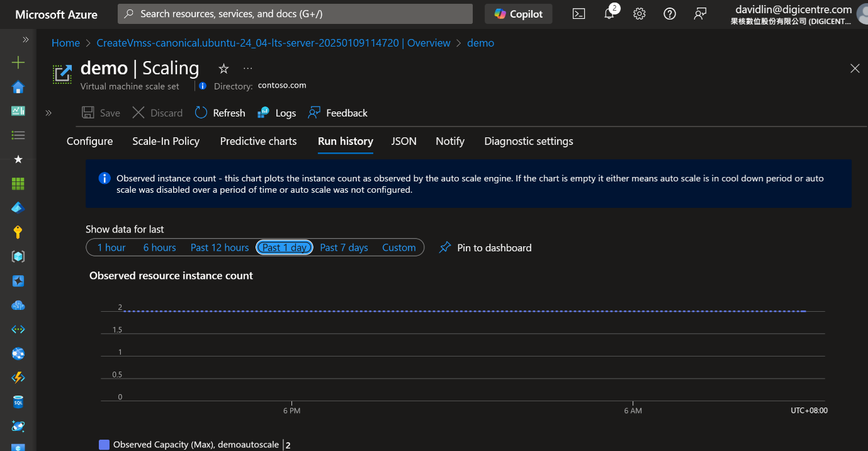The width and height of the screenshot is (868, 451).
Task: Click the Home icon in left sidebar
Action: tap(18, 87)
